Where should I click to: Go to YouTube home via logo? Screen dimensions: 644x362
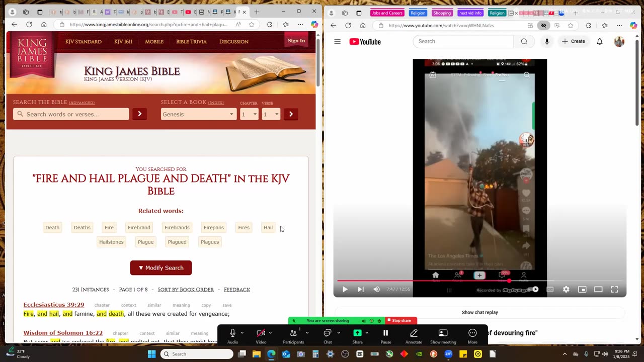[x=365, y=42]
